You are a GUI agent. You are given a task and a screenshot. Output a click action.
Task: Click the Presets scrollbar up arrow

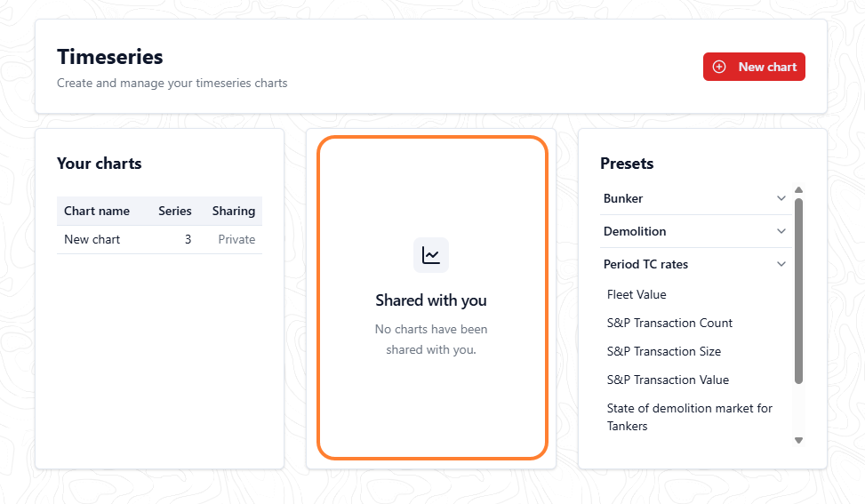[x=798, y=189]
